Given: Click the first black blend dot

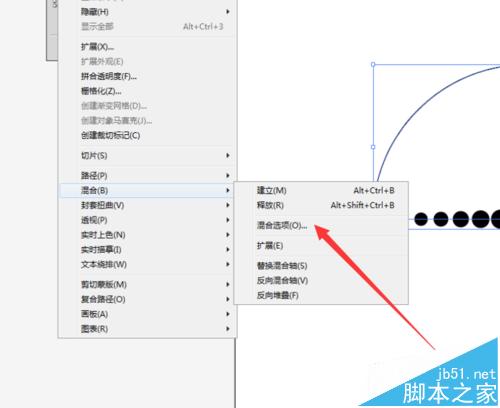Looking at the screenshot, I should (x=421, y=219).
